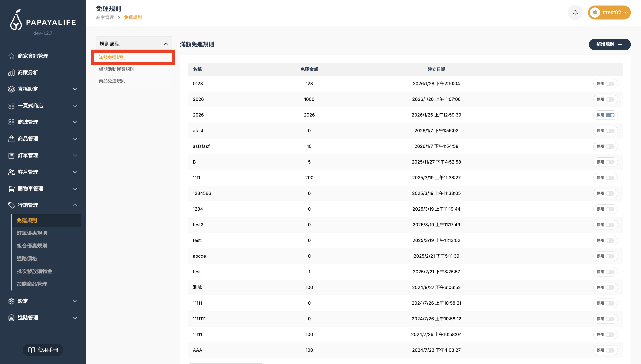641x364 pixels.
Task: Select 檔期活動運費規則 rule type
Action: tap(117, 69)
